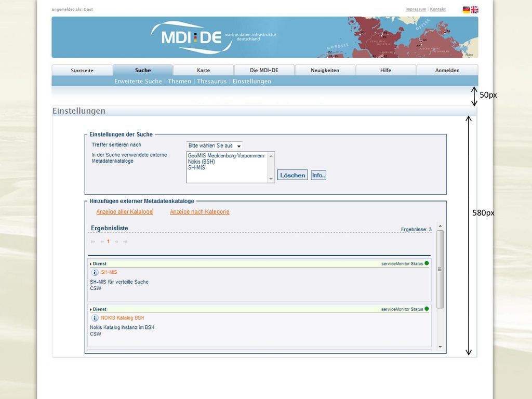Image resolution: width=532 pixels, height=399 pixels.
Task: Go to first results page arrow
Action: pyautogui.click(x=93, y=242)
